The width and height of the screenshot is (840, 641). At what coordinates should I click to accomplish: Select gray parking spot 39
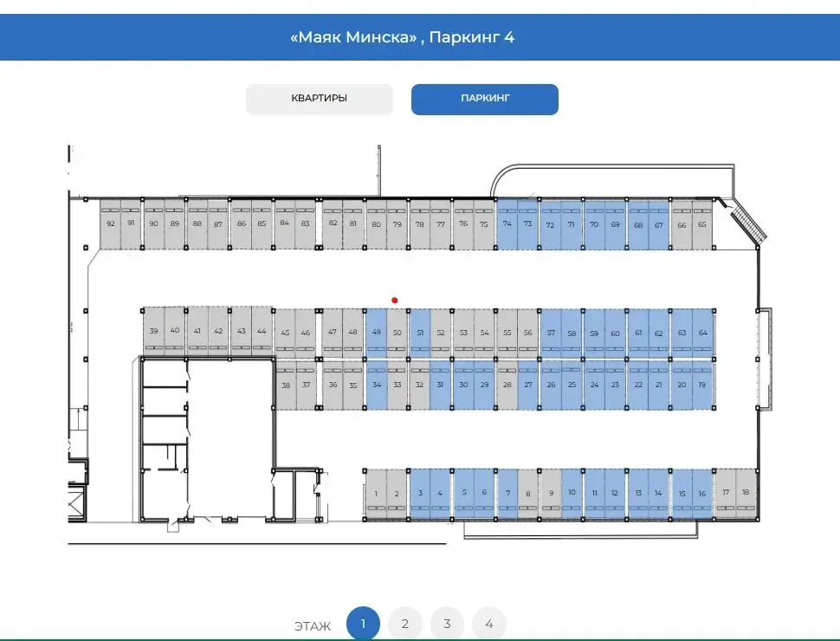(153, 331)
